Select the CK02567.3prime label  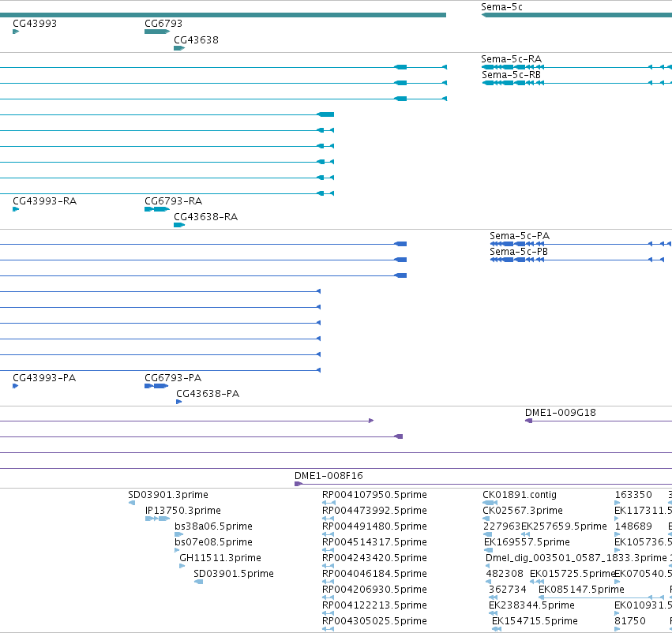(523, 511)
